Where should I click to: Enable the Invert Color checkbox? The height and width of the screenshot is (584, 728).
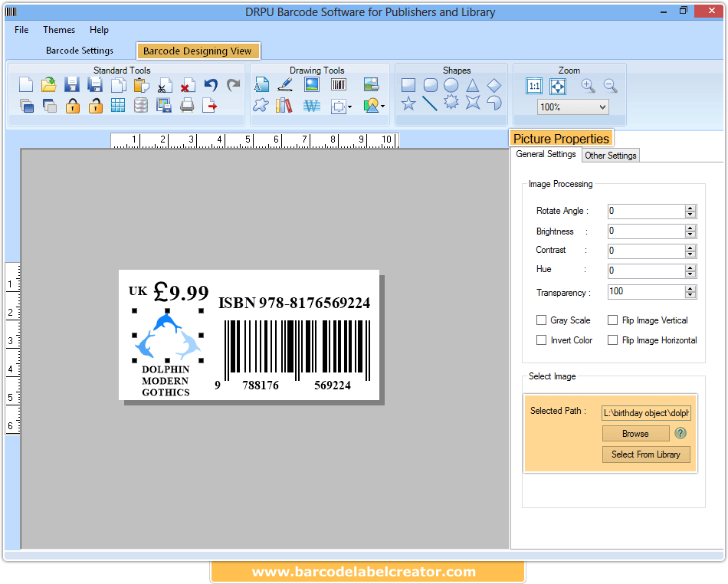(x=541, y=340)
